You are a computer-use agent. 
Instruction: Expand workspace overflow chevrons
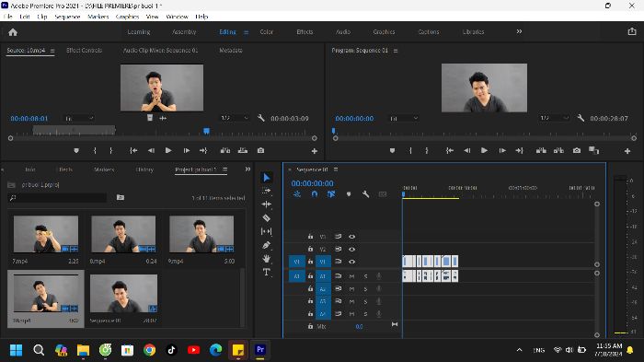click(x=519, y=31)
